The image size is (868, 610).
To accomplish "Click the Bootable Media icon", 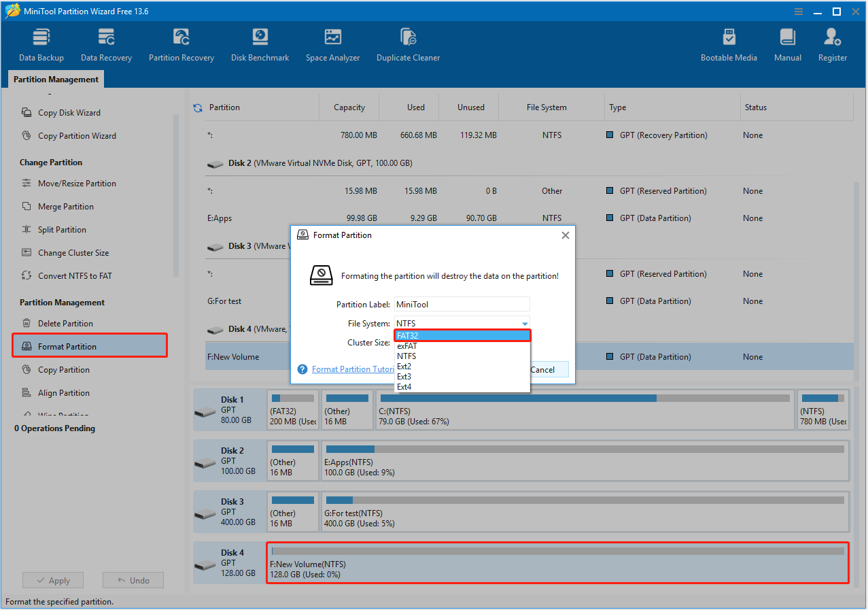I will coord(729,37).
